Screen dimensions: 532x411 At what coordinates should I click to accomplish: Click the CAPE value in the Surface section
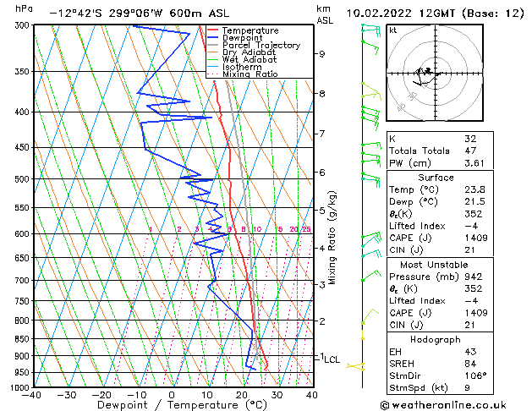click(476, 238)
